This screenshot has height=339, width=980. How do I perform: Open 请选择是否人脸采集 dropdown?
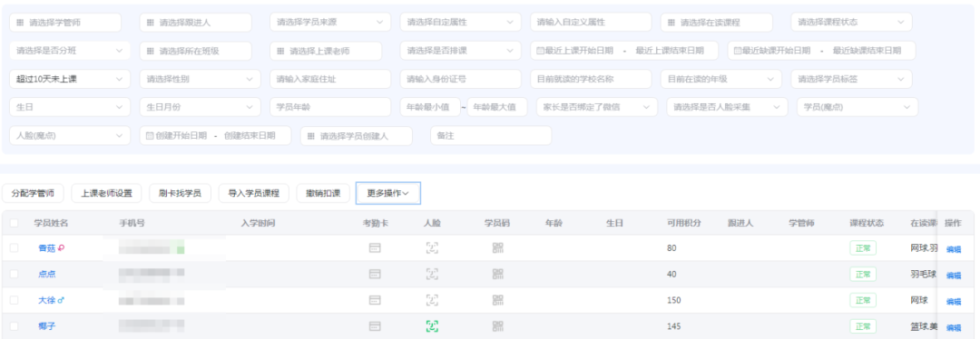(727, 107)
